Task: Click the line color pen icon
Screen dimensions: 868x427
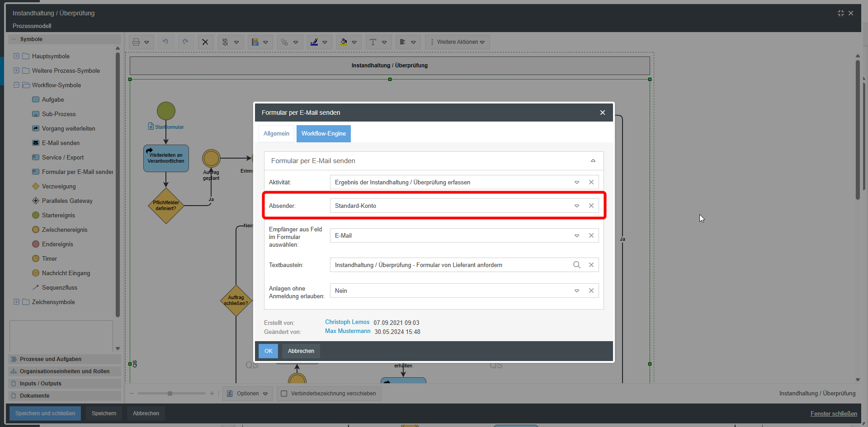Action: pos(314,42)
